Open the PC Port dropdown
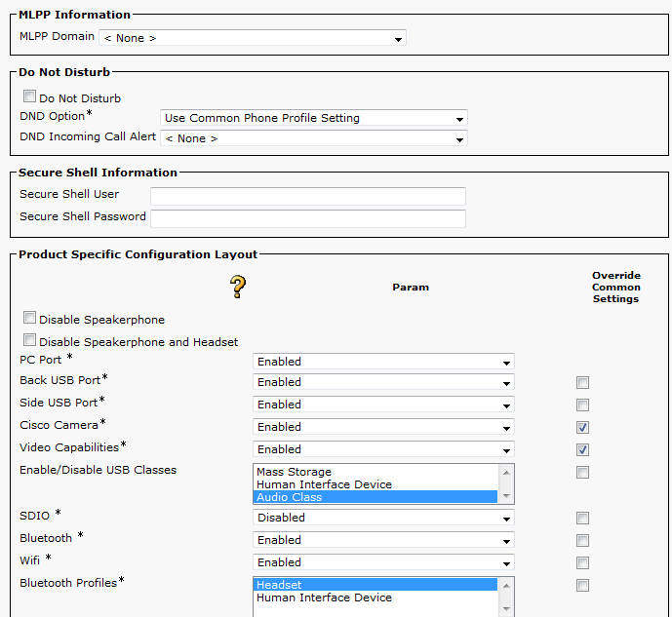This screenshot has height=617, width=672. pyautogui.click(x=382, y=362)
